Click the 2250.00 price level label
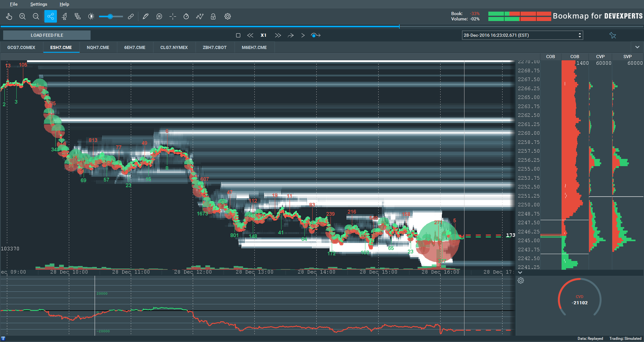The width and height of the screenshot is (644, 342). click(x=529, y=205)
